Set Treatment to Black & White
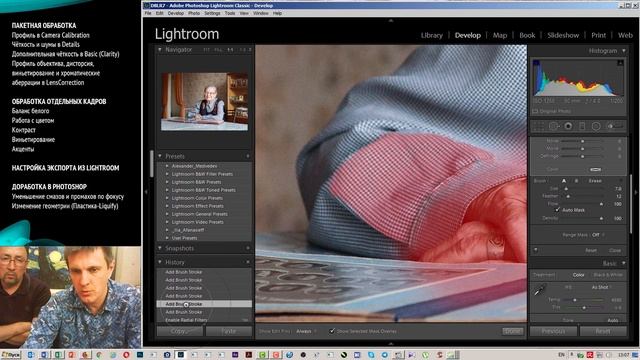This screenshot has height=360, width=640. point(608,275)
